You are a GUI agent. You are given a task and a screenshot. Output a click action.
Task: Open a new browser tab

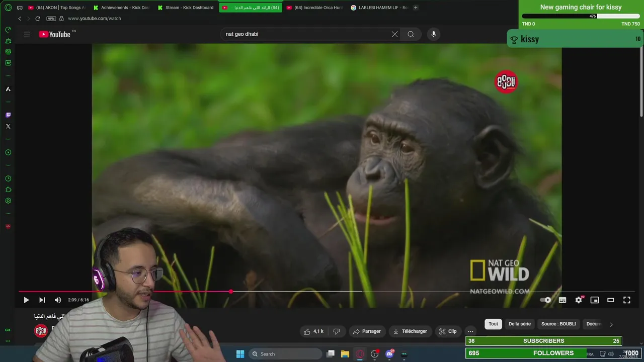click(416, 8)
